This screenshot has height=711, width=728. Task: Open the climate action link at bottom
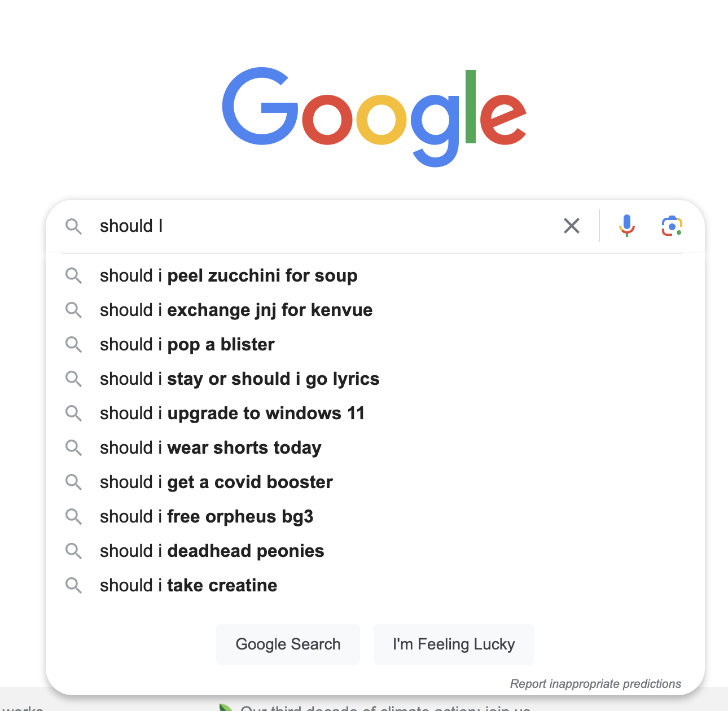[x=385, y=708]
